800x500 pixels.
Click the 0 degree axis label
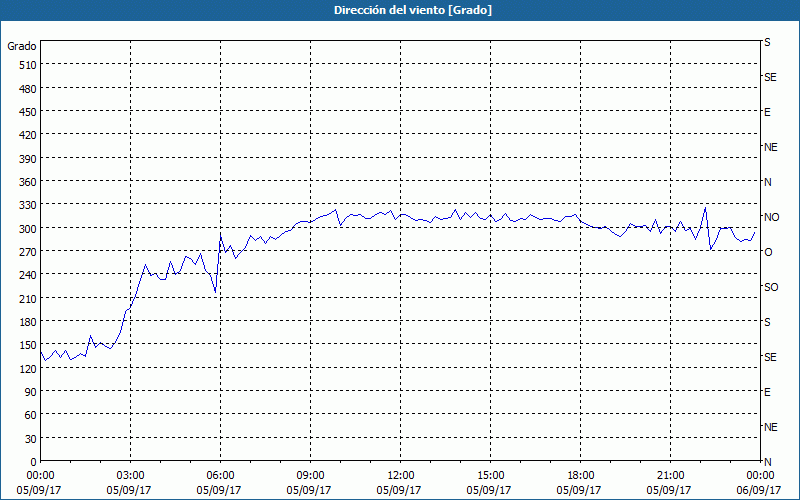pos(34,462)
